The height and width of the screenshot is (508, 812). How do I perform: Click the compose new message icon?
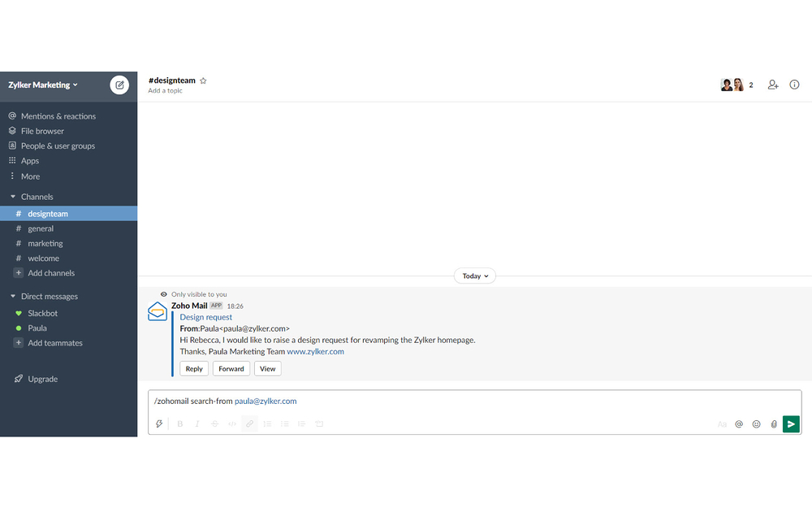[x=119, y=85]
